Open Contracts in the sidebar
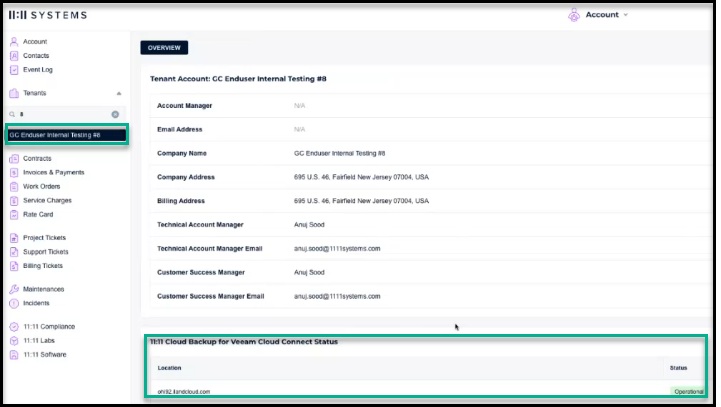Viewport: 721px width, 407px height. point(37,159)
